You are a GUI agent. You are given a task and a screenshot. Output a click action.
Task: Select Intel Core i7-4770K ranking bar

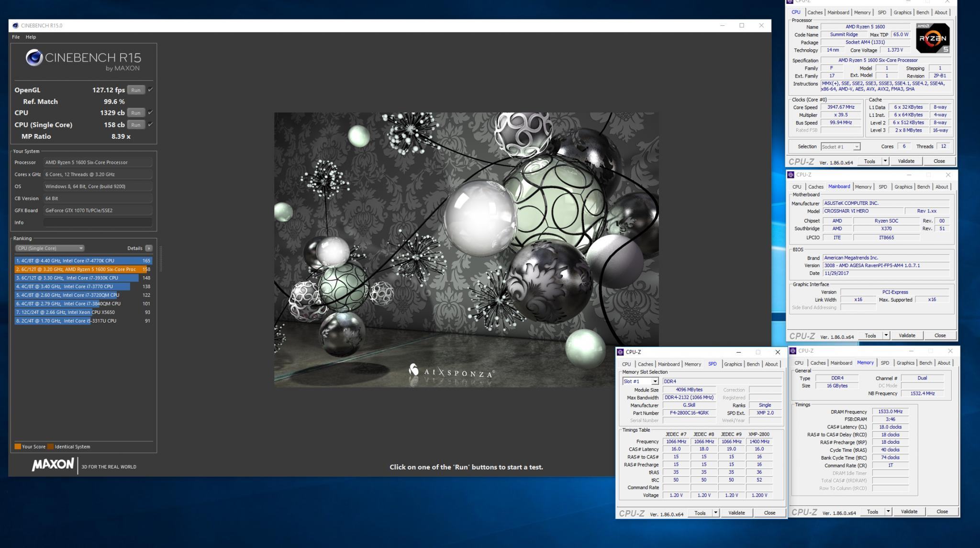(83, 261)
